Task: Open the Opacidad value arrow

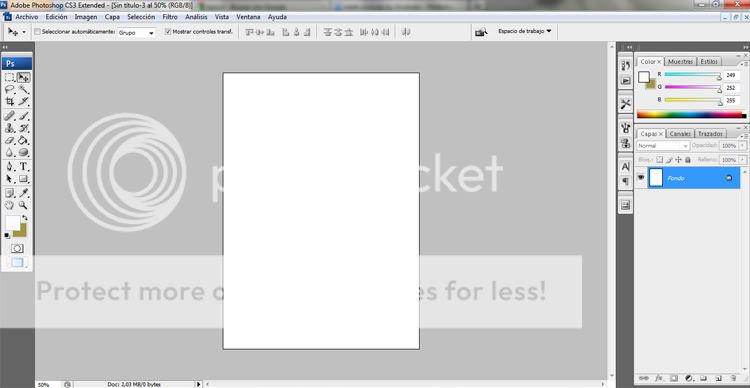Action: tap(743, 145)
